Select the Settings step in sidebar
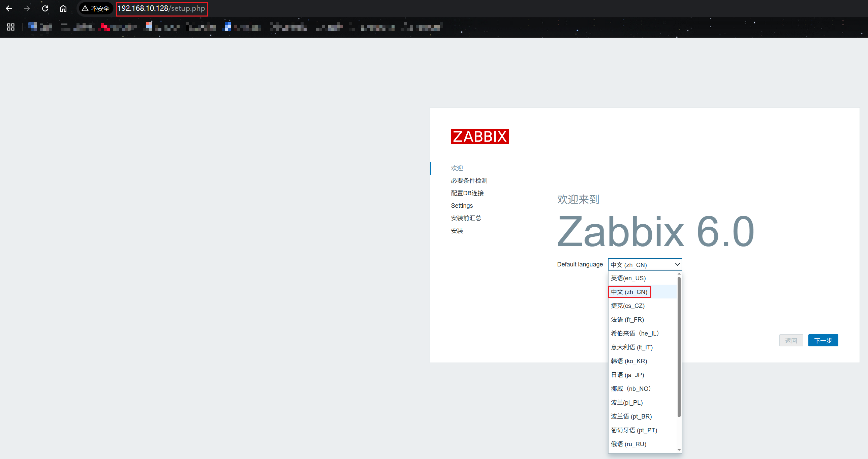Viewport: 868px width, 459px height. click(x=462, y=206)
